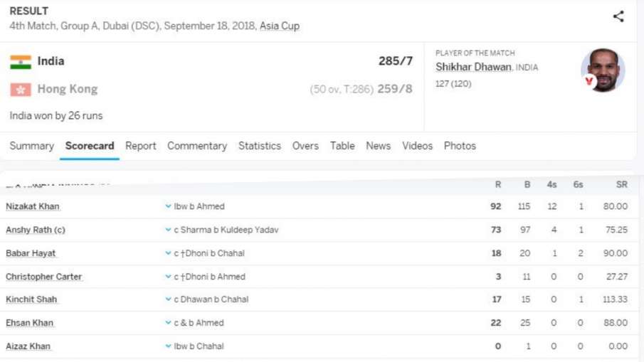Screen dimensions: 644x362
Task: Open Shikhar Dhawan's player profile link
Action: 473,67
